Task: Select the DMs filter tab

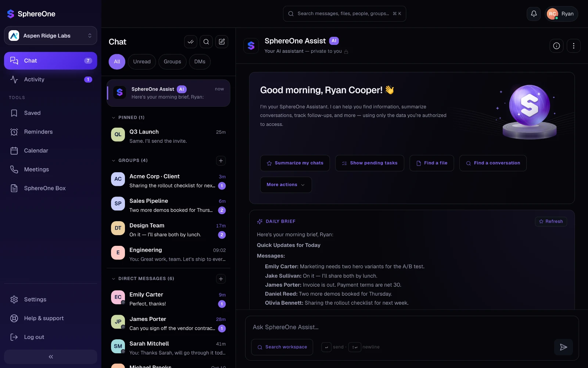Action: [200, 61]
